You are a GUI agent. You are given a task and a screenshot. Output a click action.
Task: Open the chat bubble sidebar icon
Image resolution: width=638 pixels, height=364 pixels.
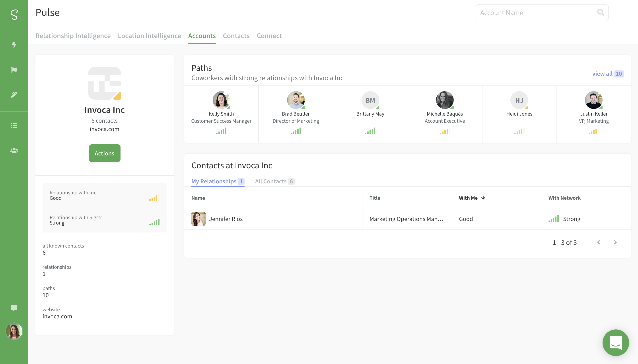click(x=14, y=308)
